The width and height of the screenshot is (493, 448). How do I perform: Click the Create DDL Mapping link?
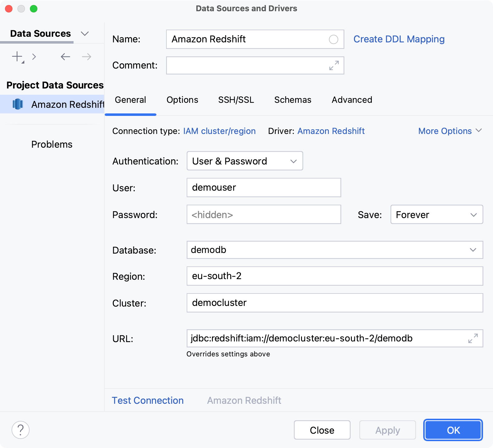point(399,39)
